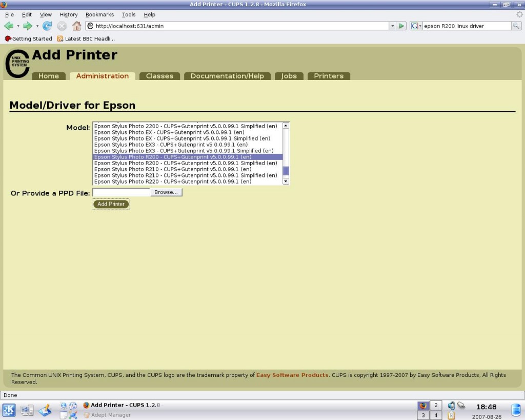Viewport: 525px width, 420px height.
Task: Open the address bar history dropdown
Action: tap(392, 26)
